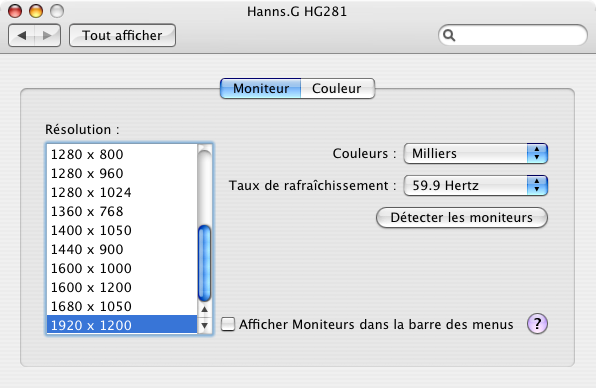This screenshot has width=596, height=388.
Task: Click Détecter les moniteurs button
Action: [x=462, y=217]
